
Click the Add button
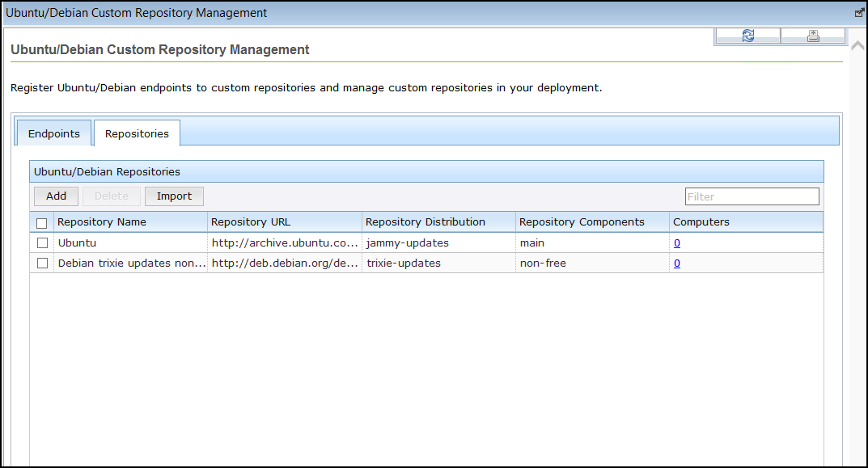[56, 196]
